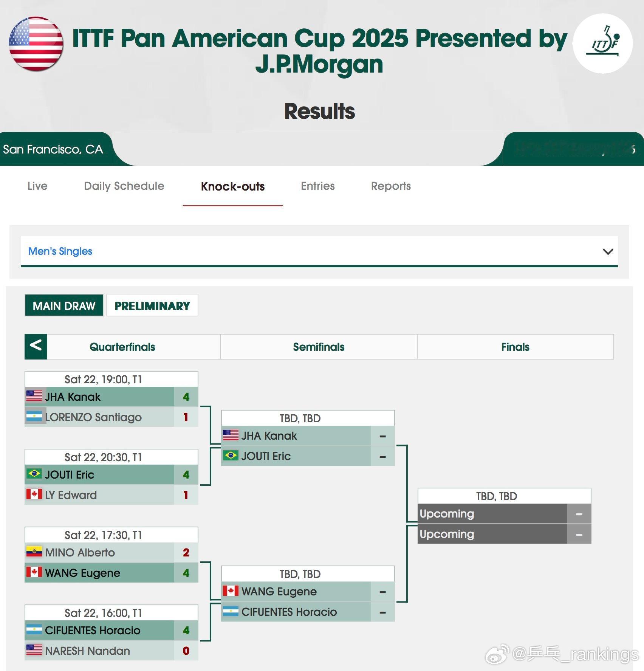
Task: Switch to the MAIN DRAW view
Action: [64, 305]
